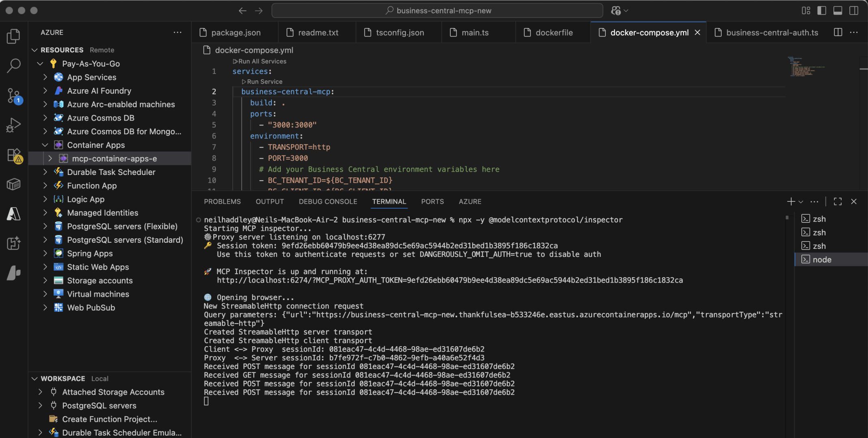Select the Search icon in the activity bar
This screenshot has width=868, height=438.
pyautogui.click(x=13, y=65)
